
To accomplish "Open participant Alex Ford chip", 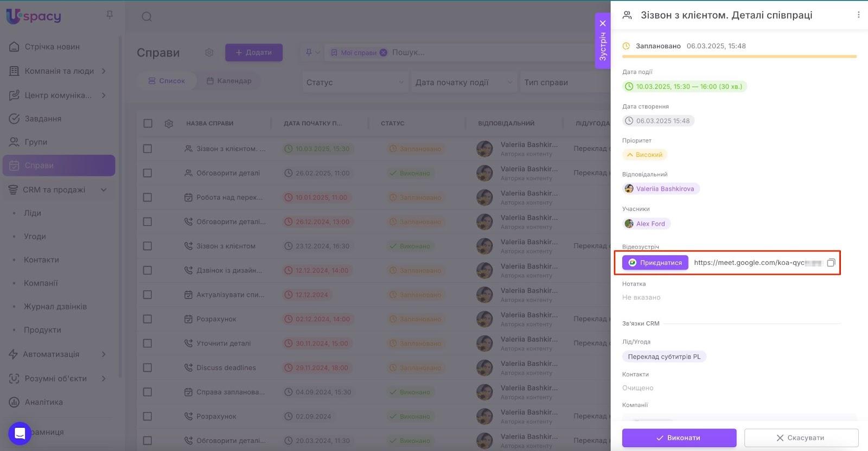I will (647, 224).
